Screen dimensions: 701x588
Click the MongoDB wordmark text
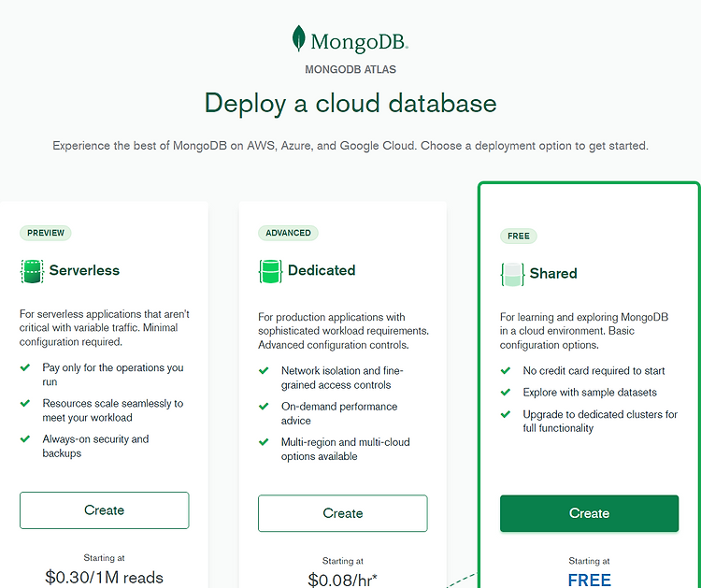360,42
